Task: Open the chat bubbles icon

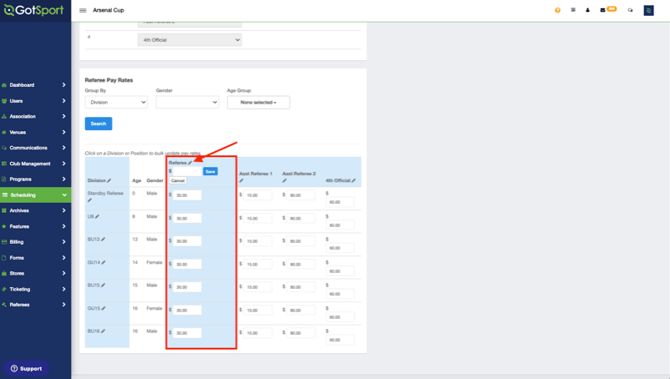Action: (x=630, y=10)
